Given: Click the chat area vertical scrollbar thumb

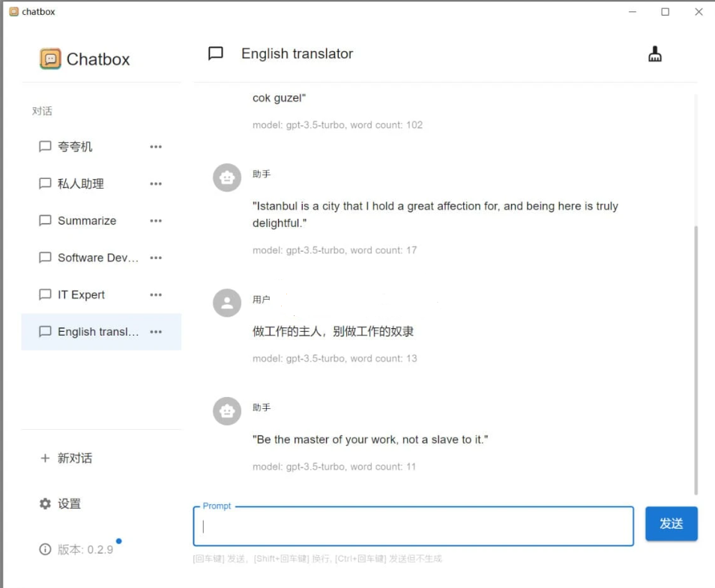Looking at the screenshot, I should [696, 360].
